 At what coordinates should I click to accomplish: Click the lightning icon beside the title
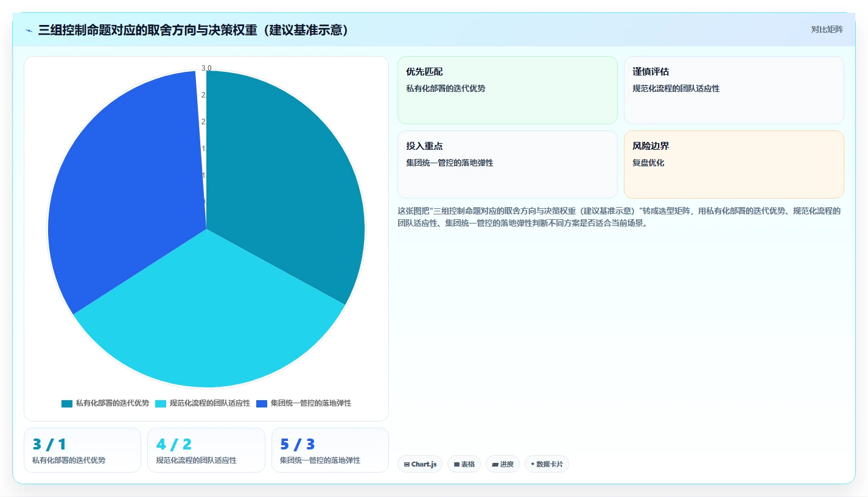[29, 30]
